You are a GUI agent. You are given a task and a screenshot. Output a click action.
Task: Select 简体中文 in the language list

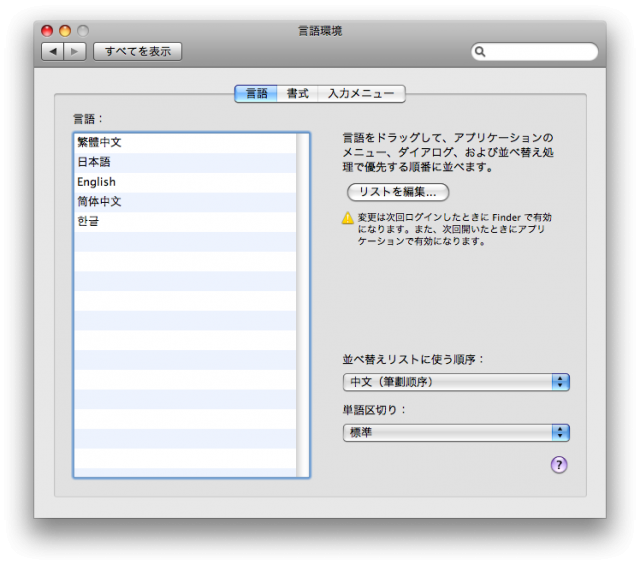click(x=185, y=201)
